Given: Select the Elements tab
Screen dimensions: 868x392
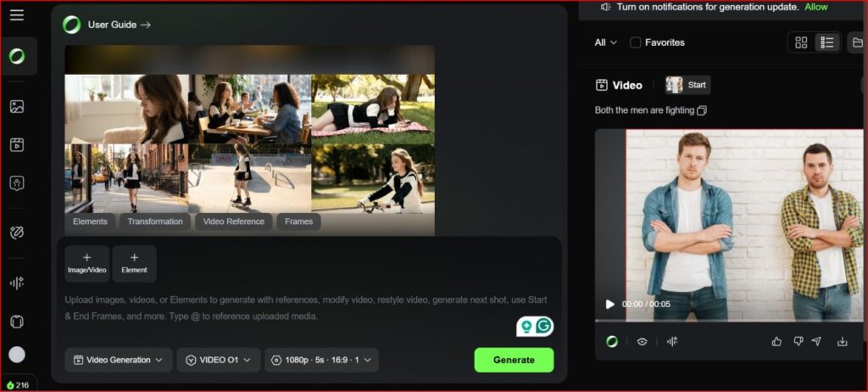Looking at the screenshot, I should (x=90, y=221).
